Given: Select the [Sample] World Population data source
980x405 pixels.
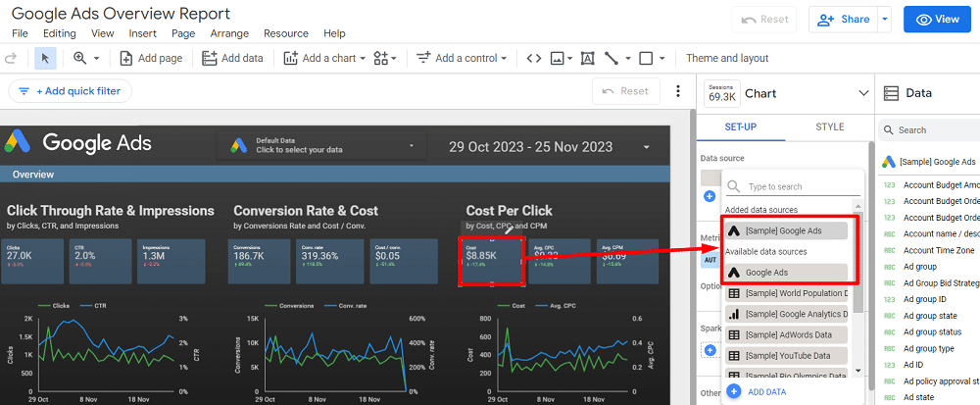Looking at the screenshot, I should point(786,293).
